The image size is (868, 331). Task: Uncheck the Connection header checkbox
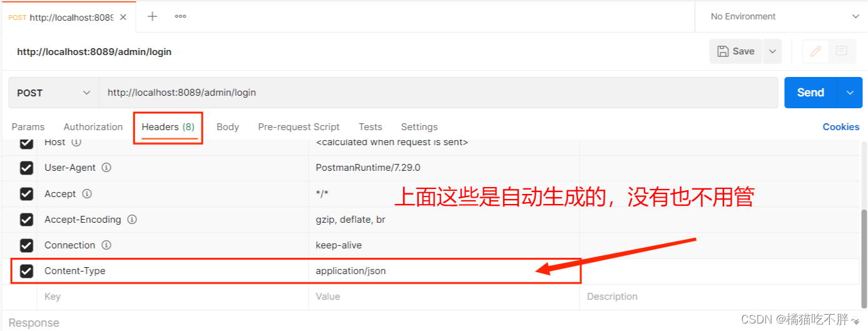[26, 245]
